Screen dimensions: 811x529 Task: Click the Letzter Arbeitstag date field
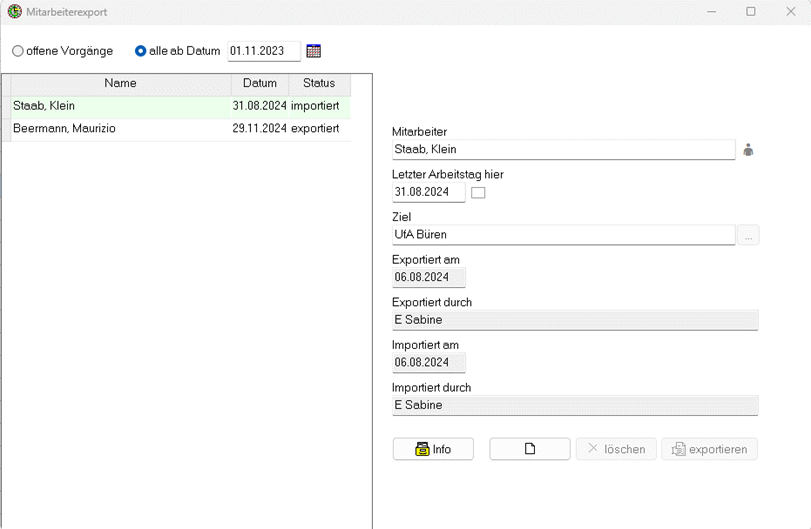428,192
